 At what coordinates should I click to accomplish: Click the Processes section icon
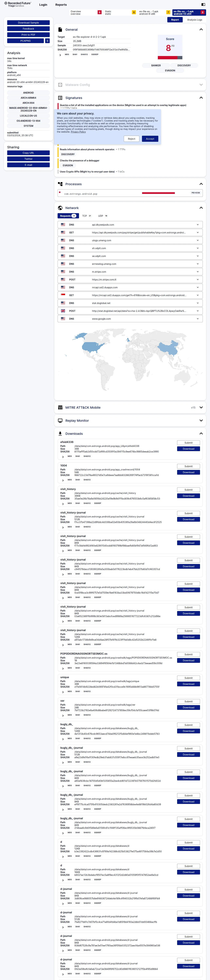[60, 184]
